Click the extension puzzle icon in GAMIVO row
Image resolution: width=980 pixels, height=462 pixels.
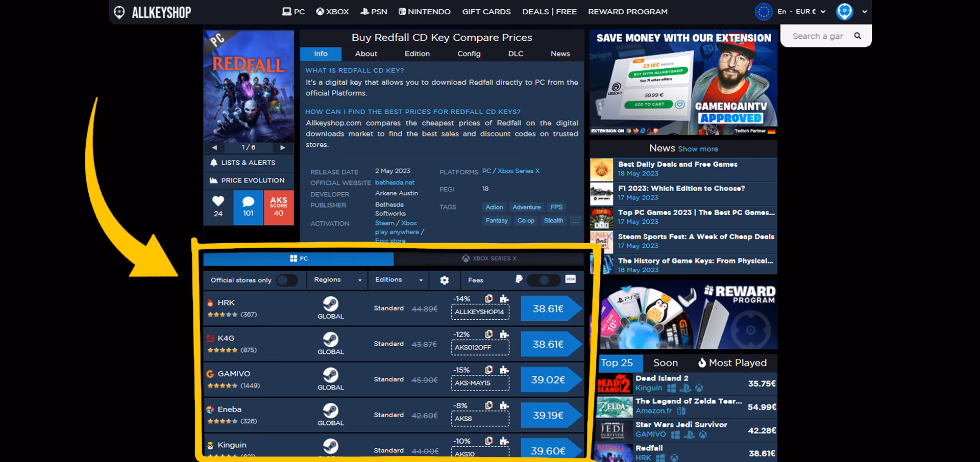coord(504,370)
